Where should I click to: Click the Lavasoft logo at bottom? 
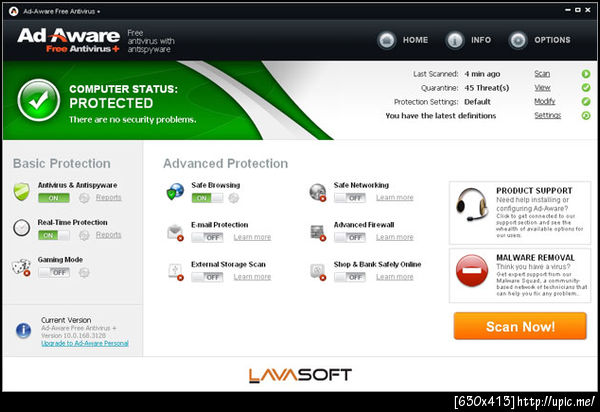300,375
